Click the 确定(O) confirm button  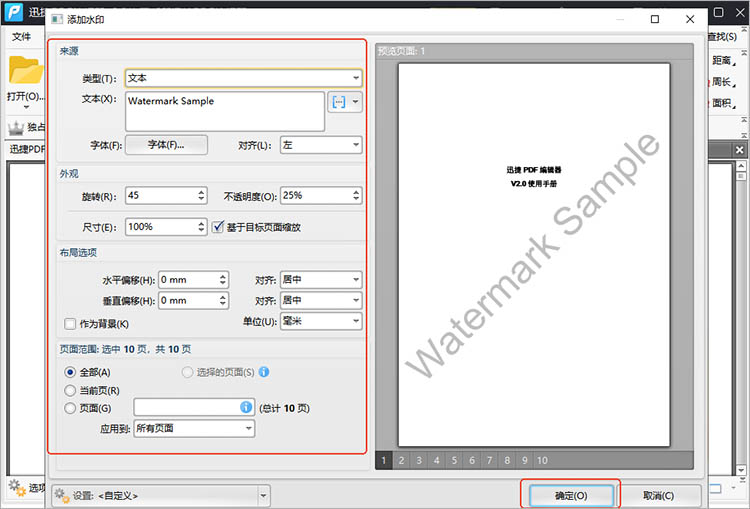(571, 496)
